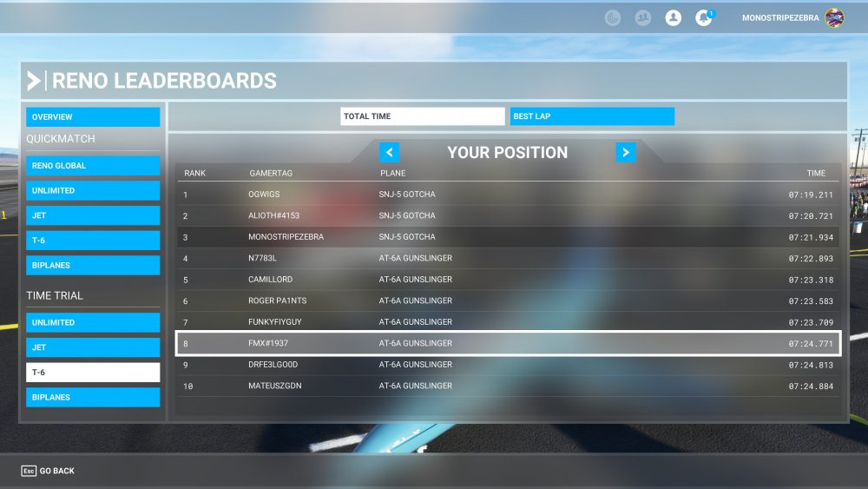Open the profile person icon
This screenshot has height=489, width=868.
click(x=674, y=17)
